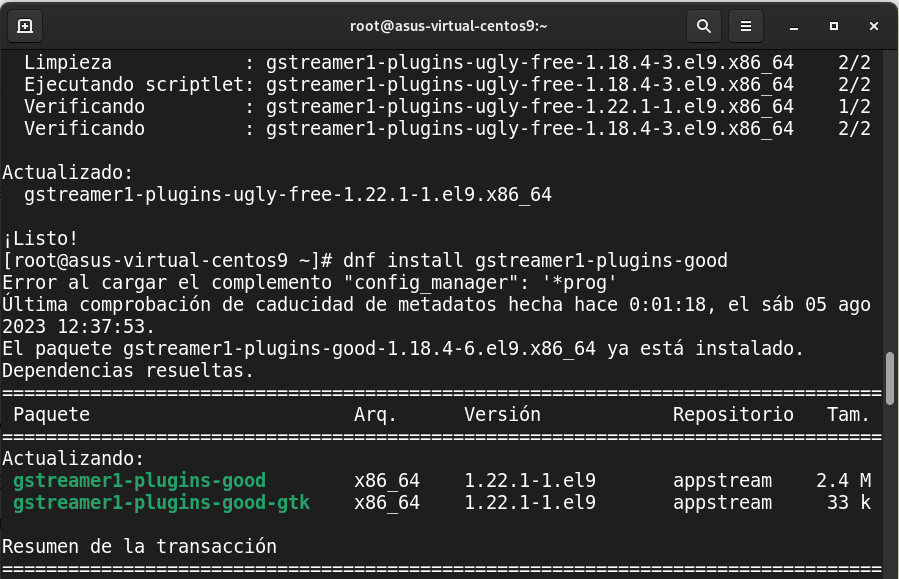
Task: Click the Arq. column header
Action: pyautogui.click(x=376, y=414)
